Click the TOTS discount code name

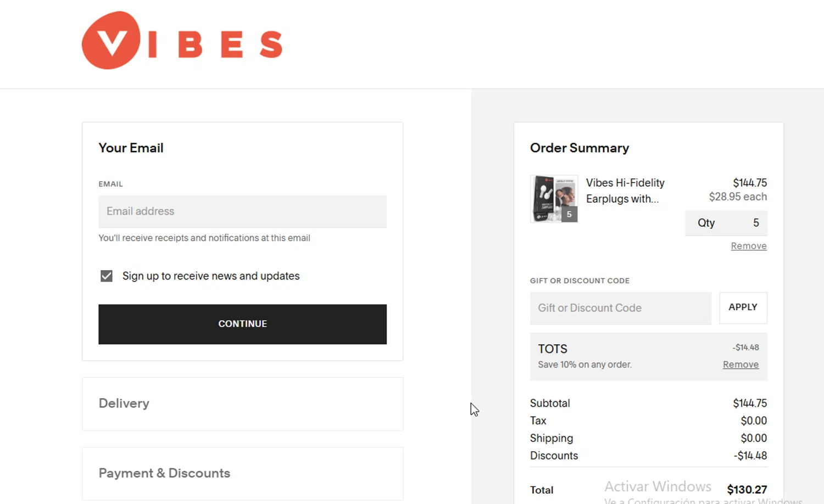[x=553, y=349]
